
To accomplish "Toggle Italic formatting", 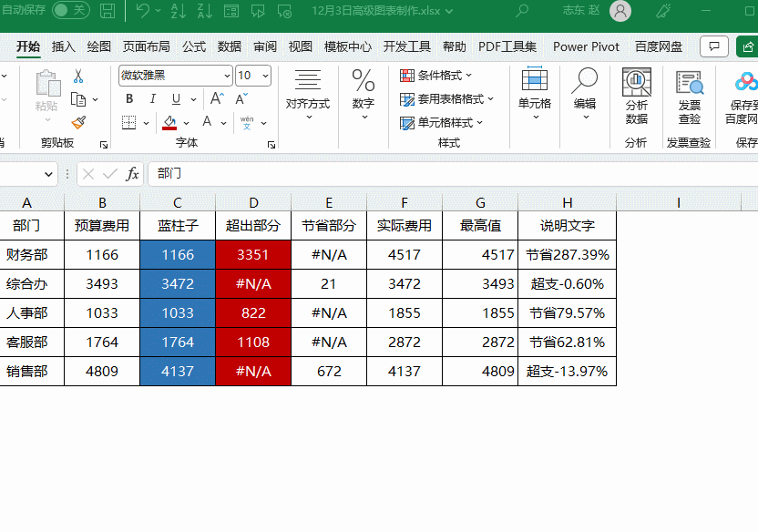I will (x=153, y=99).
